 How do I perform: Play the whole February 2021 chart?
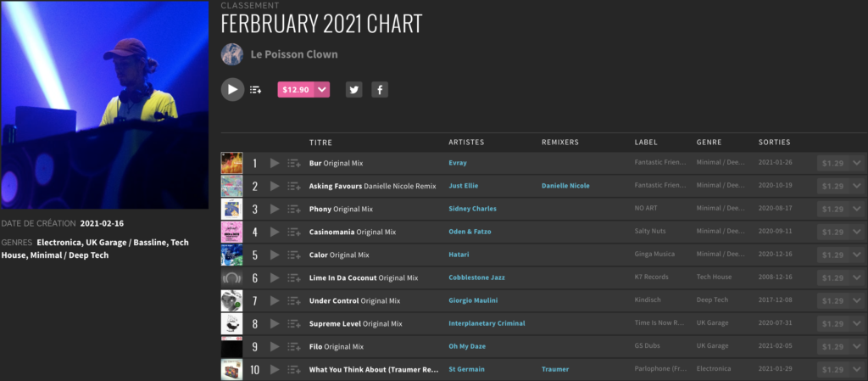[232, 90]
